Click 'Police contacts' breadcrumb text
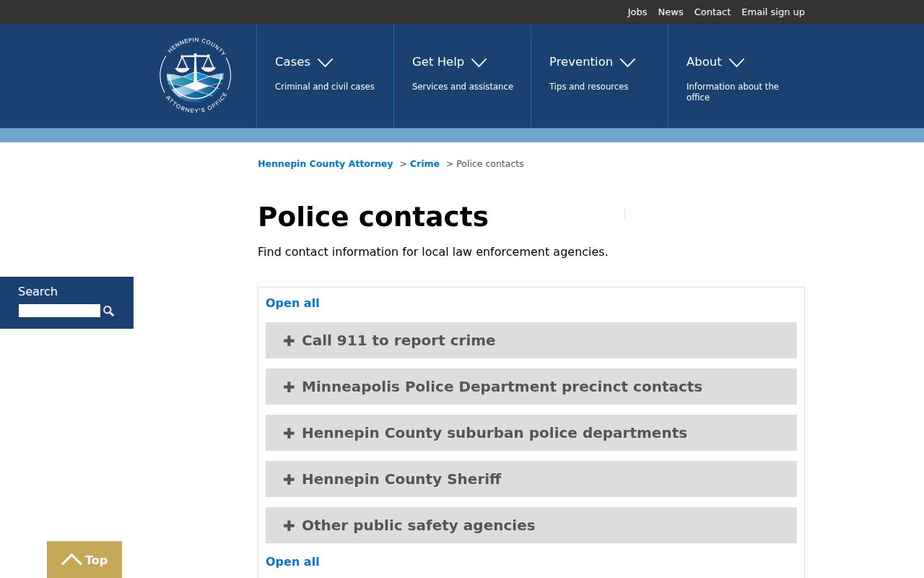The height and width of the screenshot is (578, 924). tap(490, 164)
